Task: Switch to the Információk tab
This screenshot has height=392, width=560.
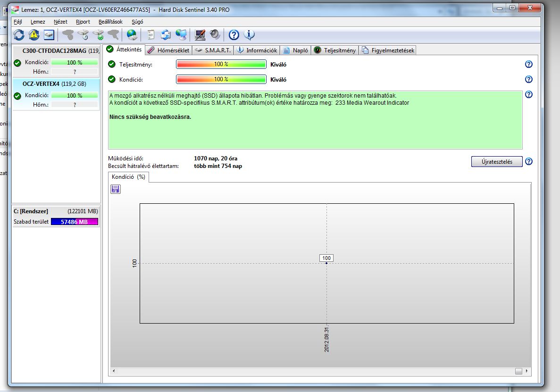Action: pos(257,50)
